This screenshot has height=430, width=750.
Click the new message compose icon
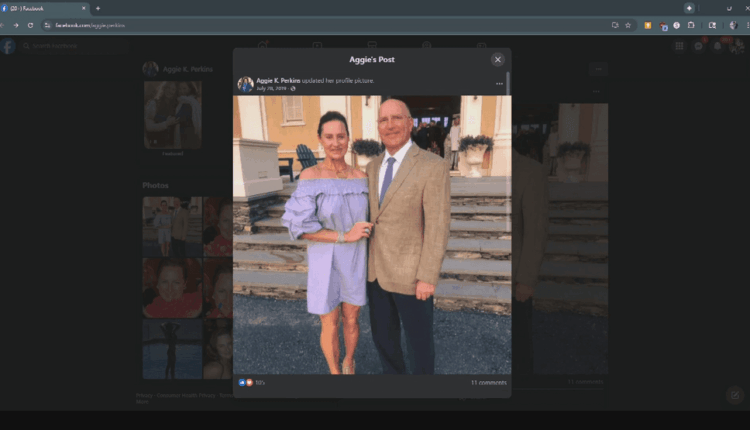point(733,395)
